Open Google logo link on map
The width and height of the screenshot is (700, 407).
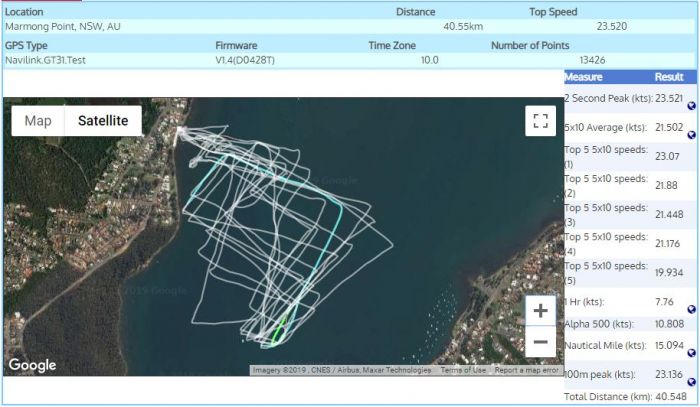33,366
